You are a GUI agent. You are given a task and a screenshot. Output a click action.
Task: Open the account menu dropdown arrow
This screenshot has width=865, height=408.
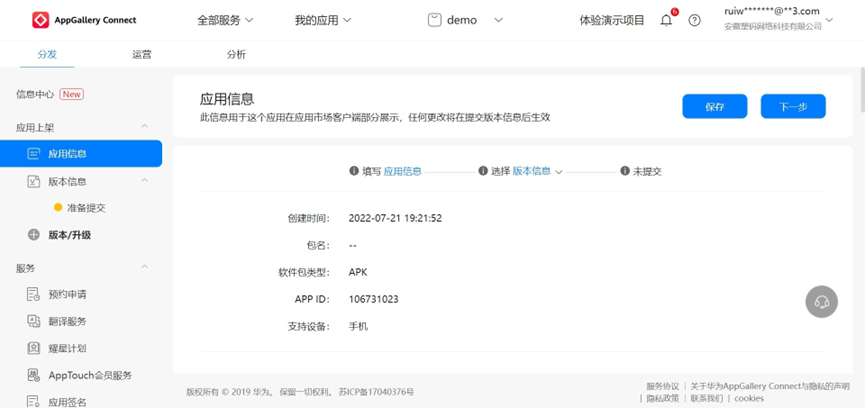[829, 20]
